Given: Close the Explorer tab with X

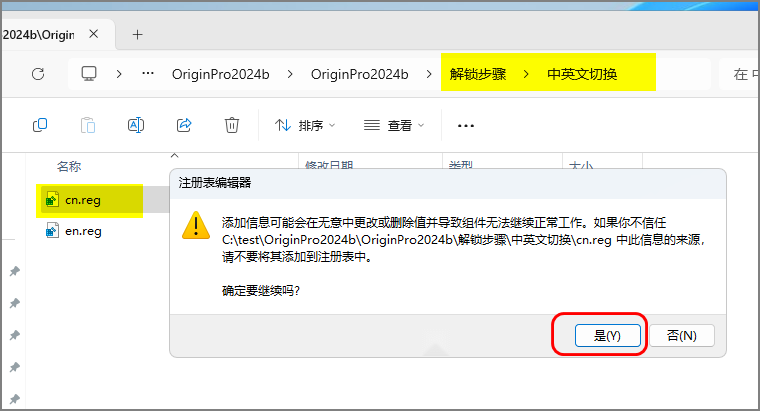Looking at the screenshot, I should click(x=94, y=34).
